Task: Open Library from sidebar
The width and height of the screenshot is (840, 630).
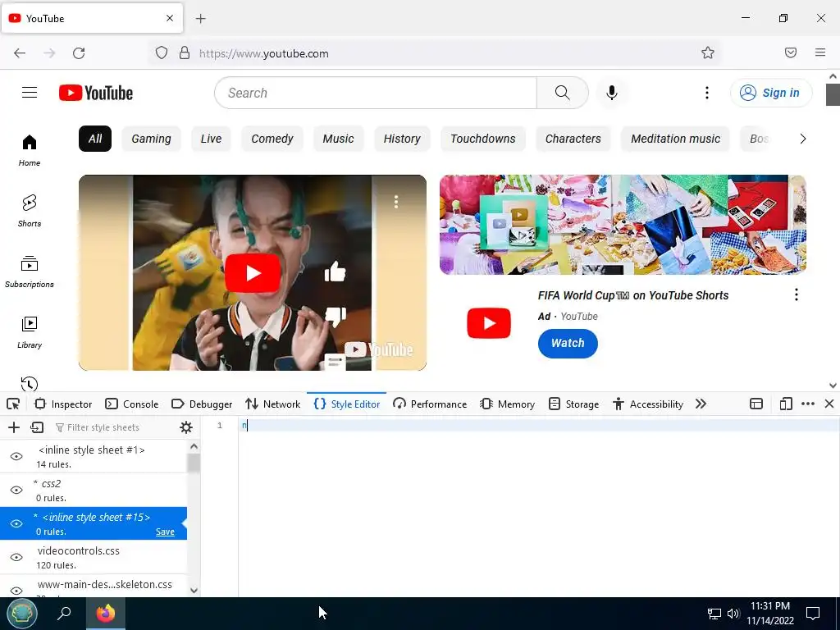Action: click(30, 332)
